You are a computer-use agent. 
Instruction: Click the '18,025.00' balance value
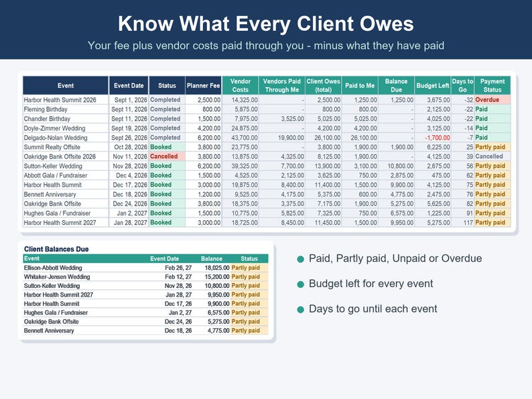(x=217, y=268)
